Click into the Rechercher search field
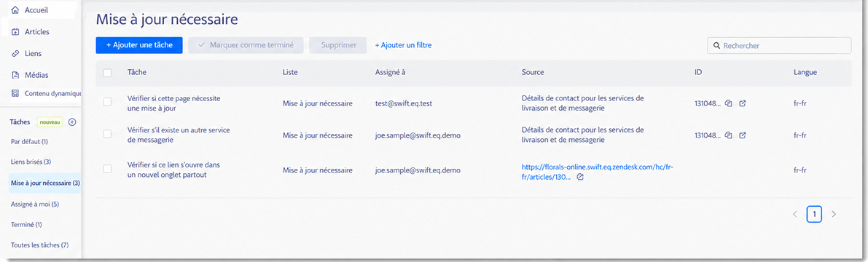Screen dimensions: 868x262 (x=779, y=45)
